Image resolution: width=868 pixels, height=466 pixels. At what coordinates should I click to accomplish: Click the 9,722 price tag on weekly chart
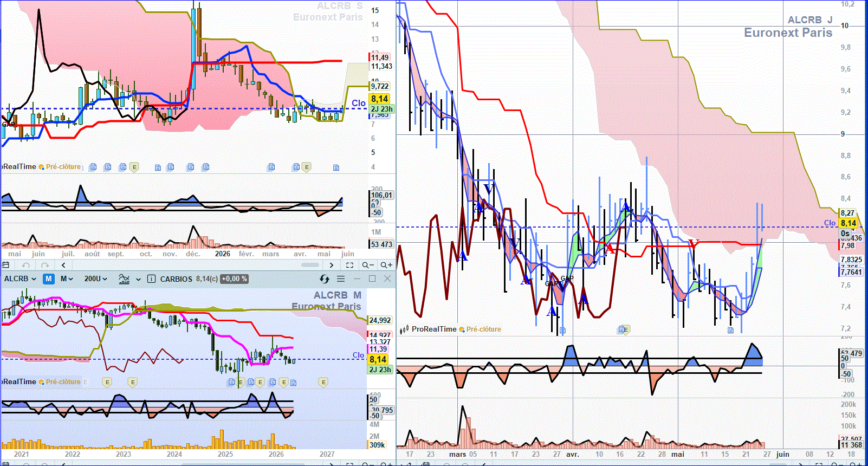point(380,86)
